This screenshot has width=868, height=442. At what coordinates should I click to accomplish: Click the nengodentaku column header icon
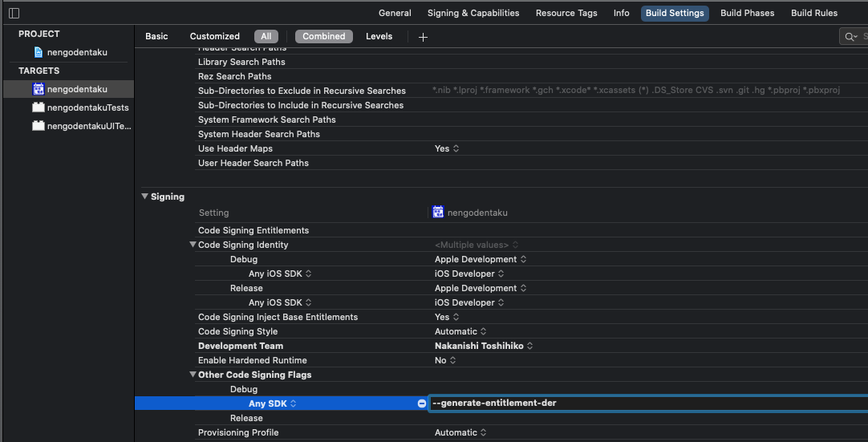coord(438,212)
